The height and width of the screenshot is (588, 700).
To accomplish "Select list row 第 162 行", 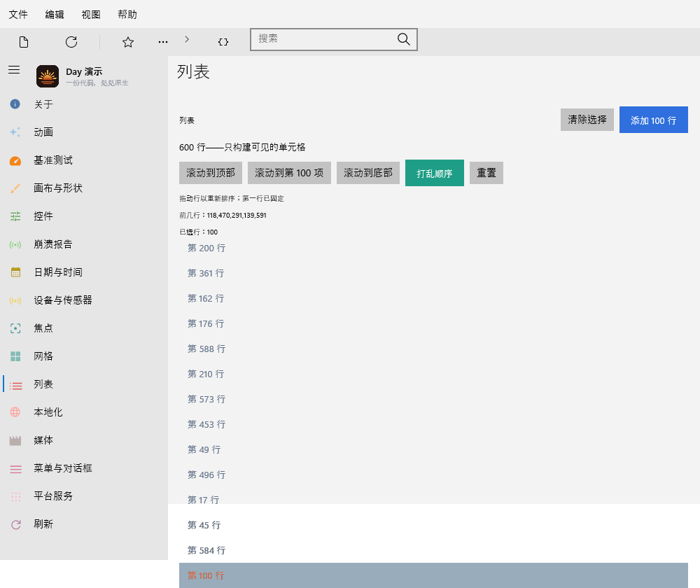I will (x=433, y=299).
